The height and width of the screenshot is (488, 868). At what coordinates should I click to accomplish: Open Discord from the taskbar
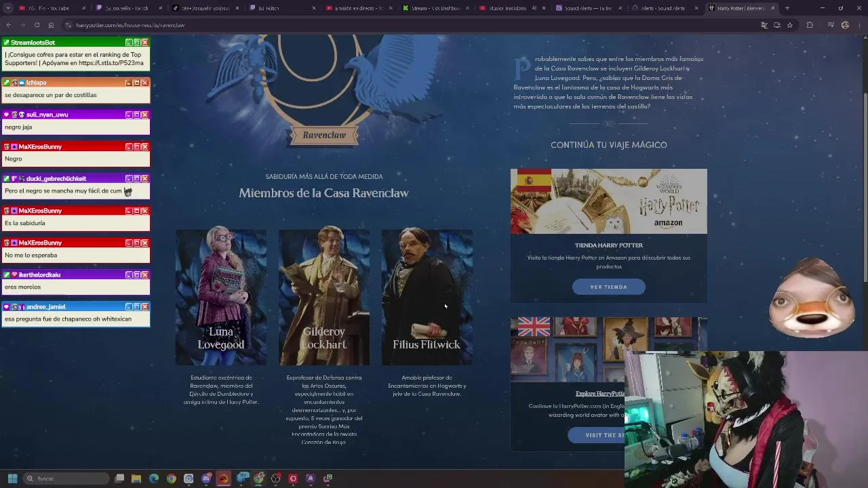tap(206, 479)
